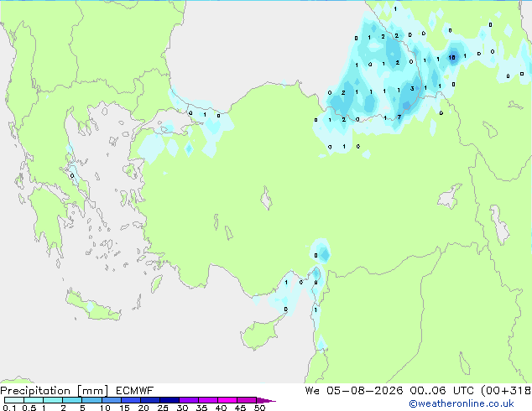Select the lightest 0.1–0.5 mm legend swatch
This screenshot has width=532, height=411.
pyautogui.click(x=14, y=400)
